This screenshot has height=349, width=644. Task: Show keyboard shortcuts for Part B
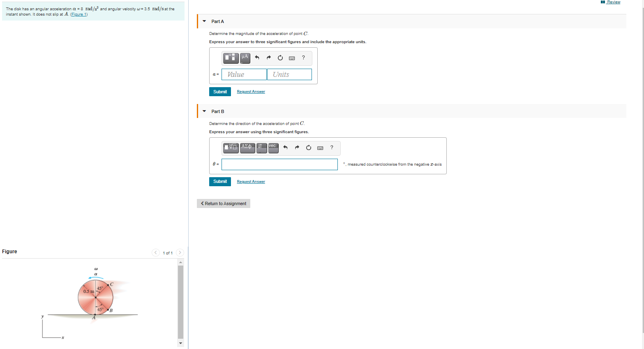coord(320,148)
